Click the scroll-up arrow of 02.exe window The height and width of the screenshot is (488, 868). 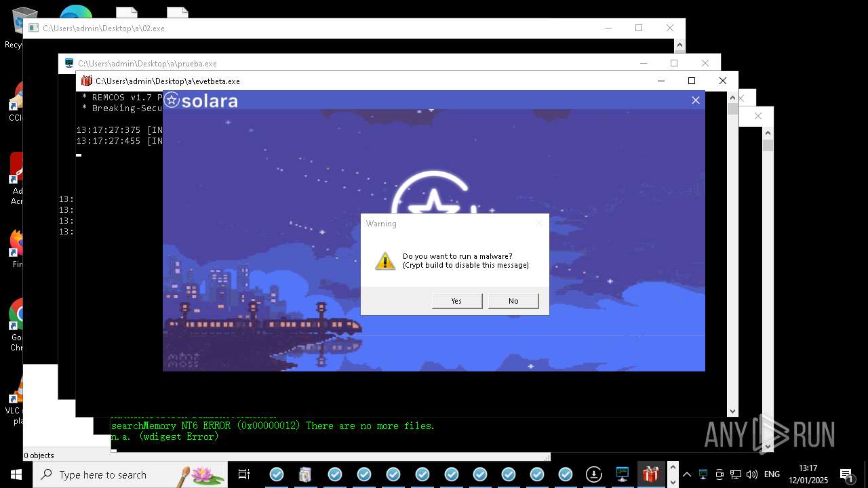[679, 45]
